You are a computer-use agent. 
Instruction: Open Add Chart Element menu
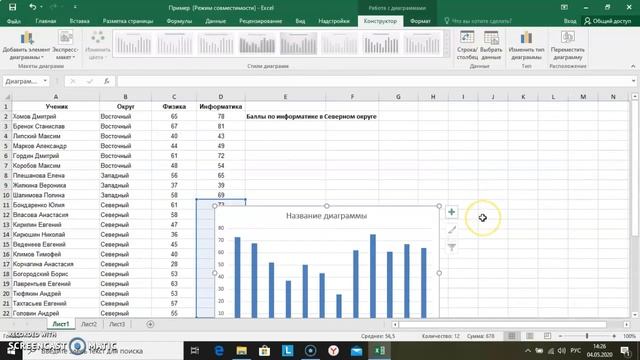pos(27,46)
